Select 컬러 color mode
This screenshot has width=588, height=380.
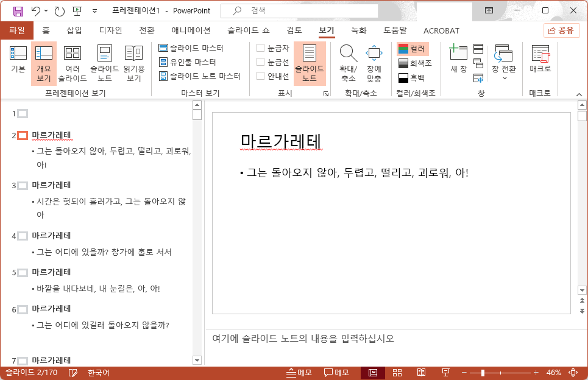413,49
